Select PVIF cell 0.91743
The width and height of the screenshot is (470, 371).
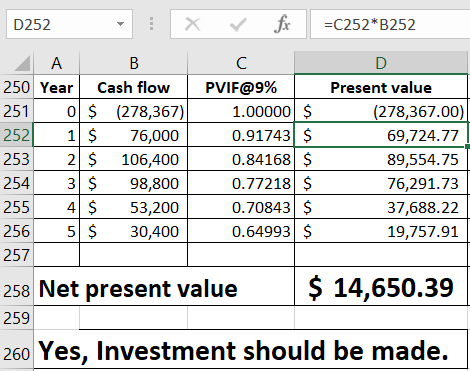coord(241,135)
